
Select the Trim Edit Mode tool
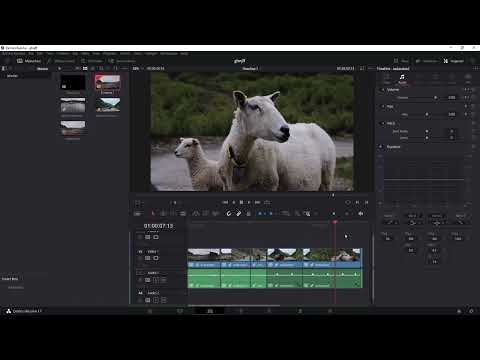[x=163, y=213]
